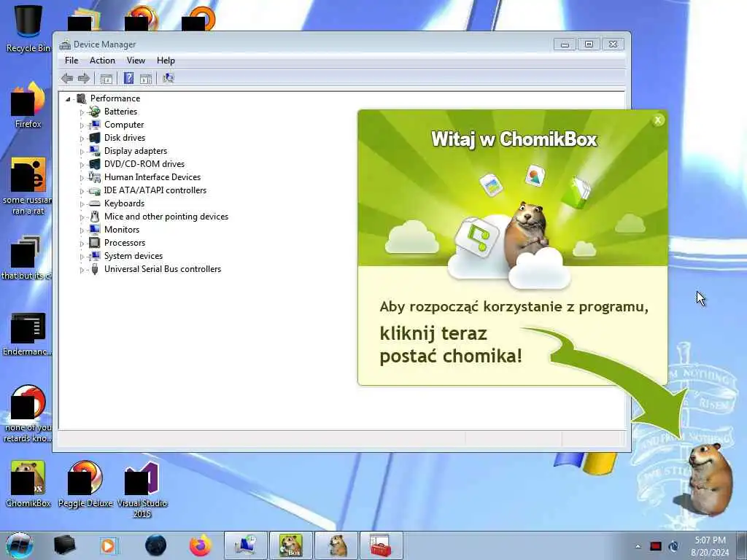Expand the DVD/CD-ROM drives arrow
The image size is (747, 560).
point(82,165)
